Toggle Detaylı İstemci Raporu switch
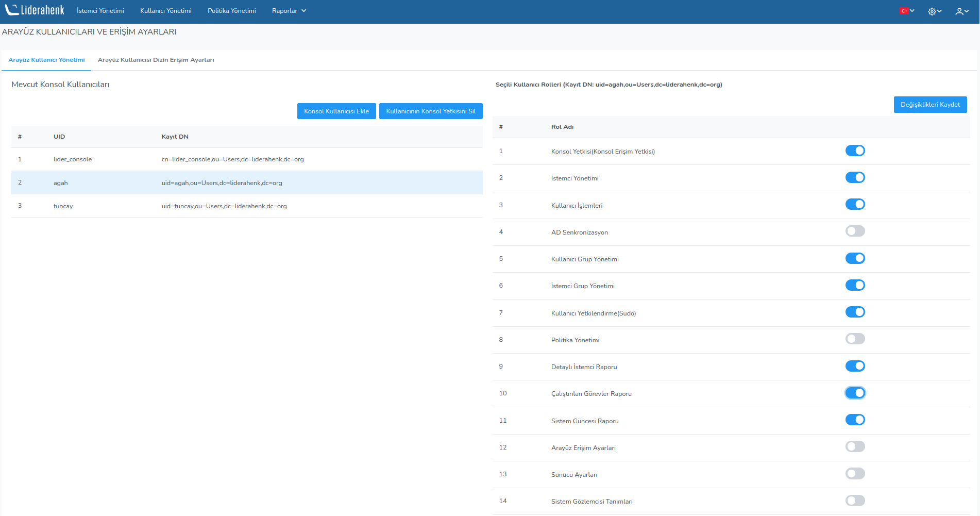This screenshot has height=516, width=980. (x=855, y=366)
